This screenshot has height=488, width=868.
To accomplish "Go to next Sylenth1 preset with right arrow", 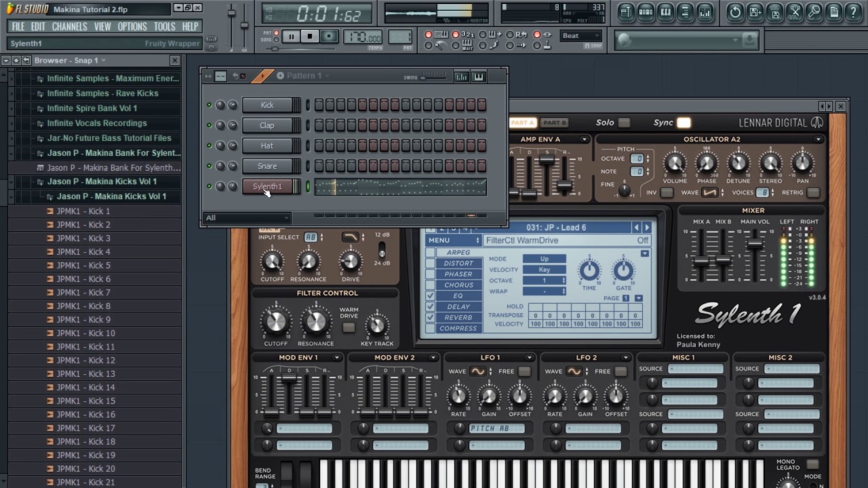I will [647, 228].
